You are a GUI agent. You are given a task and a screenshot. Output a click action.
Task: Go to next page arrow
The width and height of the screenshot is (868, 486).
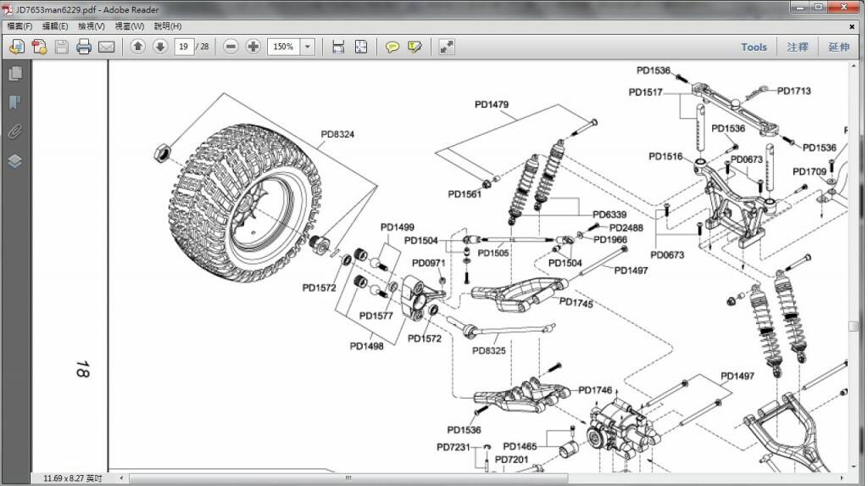coord(160,47)
